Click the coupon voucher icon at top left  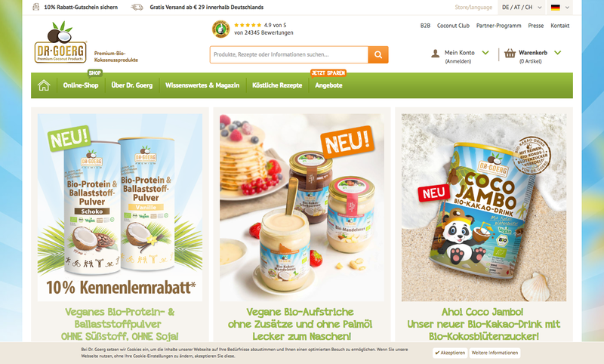click(35, 7)
